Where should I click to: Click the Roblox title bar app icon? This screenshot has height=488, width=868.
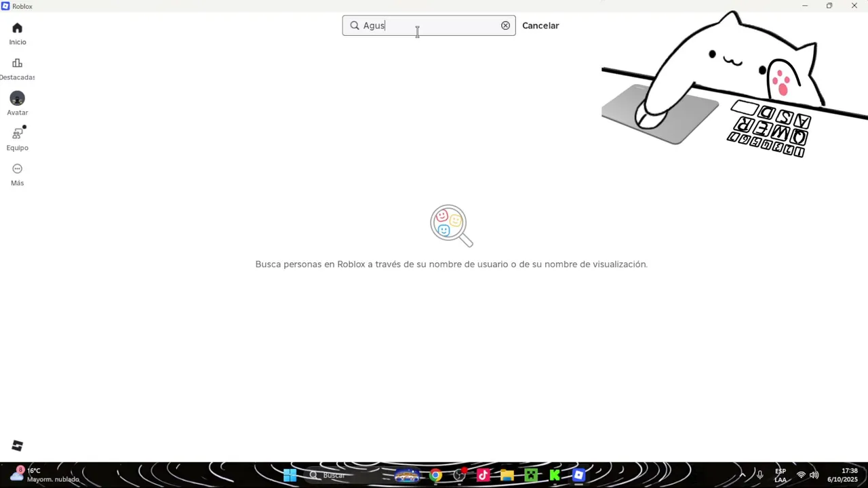pyautogui.click(x=5, y=6)
